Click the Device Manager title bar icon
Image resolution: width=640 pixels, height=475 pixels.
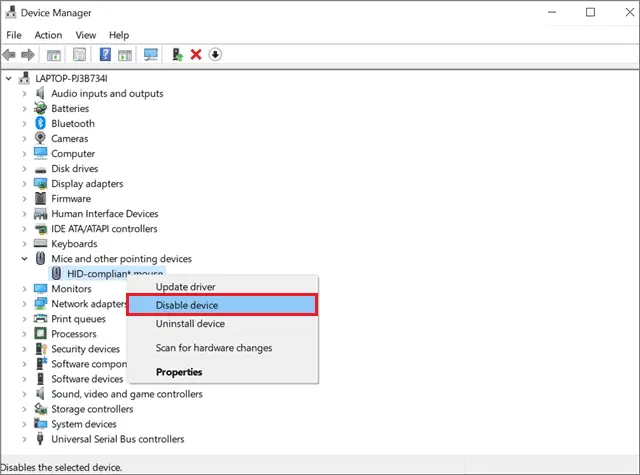coord(11,12)
